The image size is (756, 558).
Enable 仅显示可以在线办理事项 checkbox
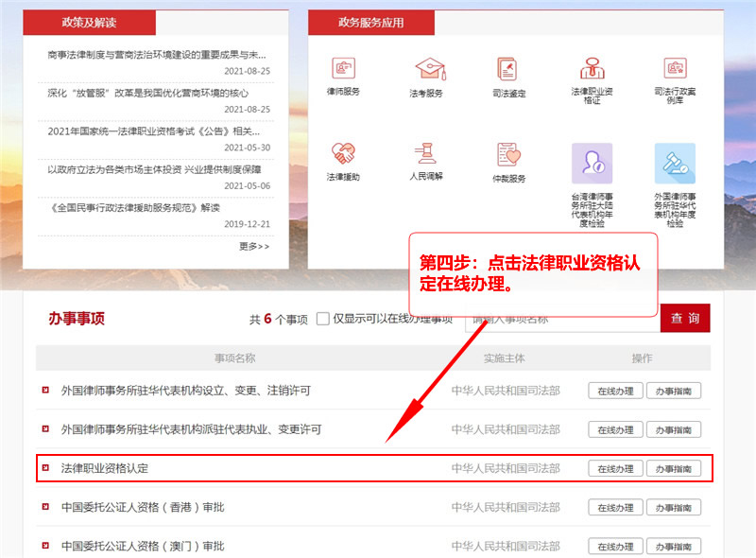coord(323,319)
